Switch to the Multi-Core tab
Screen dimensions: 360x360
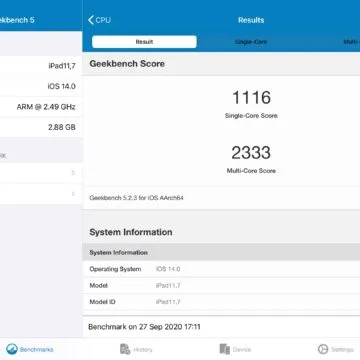tap(352, 42)
